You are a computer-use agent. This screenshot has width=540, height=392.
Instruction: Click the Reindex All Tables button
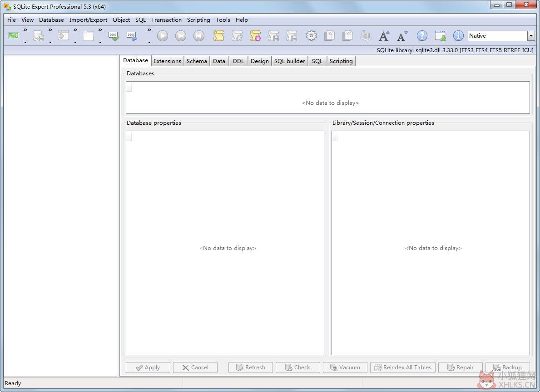[403, 367]
